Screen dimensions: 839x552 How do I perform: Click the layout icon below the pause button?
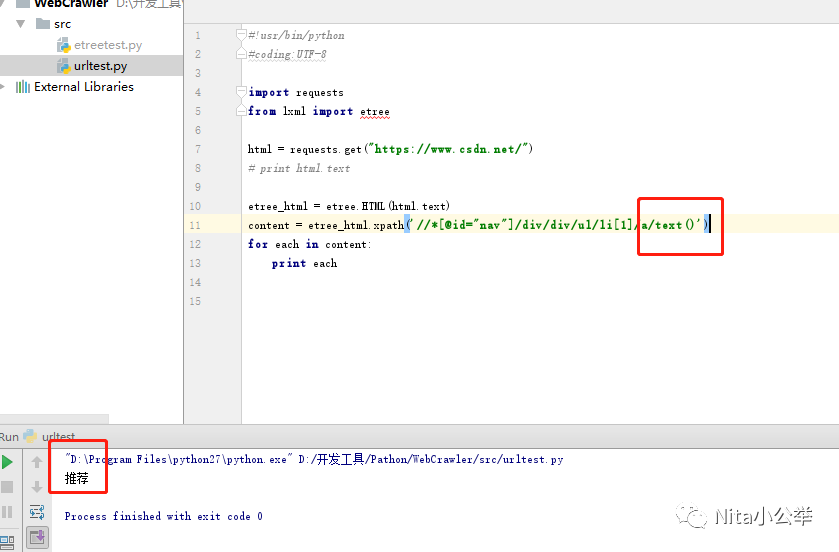(7, 542)
